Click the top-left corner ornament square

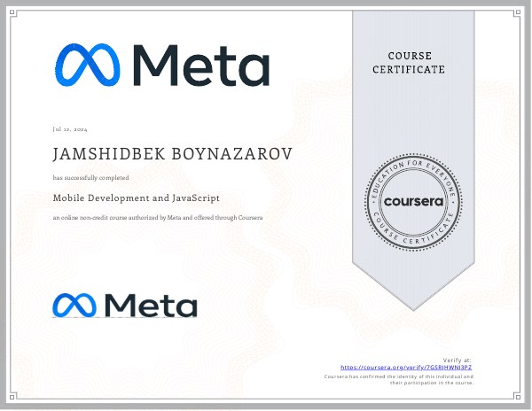coord(12,13)
